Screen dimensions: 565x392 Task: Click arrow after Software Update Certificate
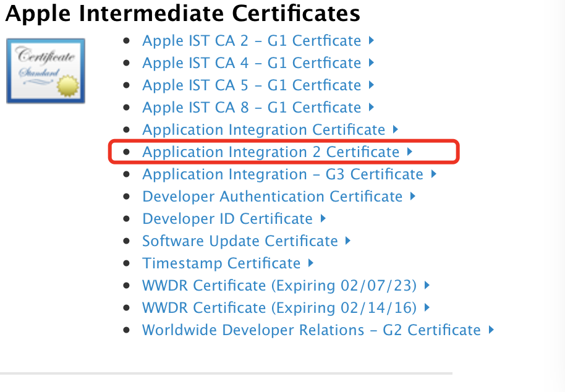coord(349,241)
